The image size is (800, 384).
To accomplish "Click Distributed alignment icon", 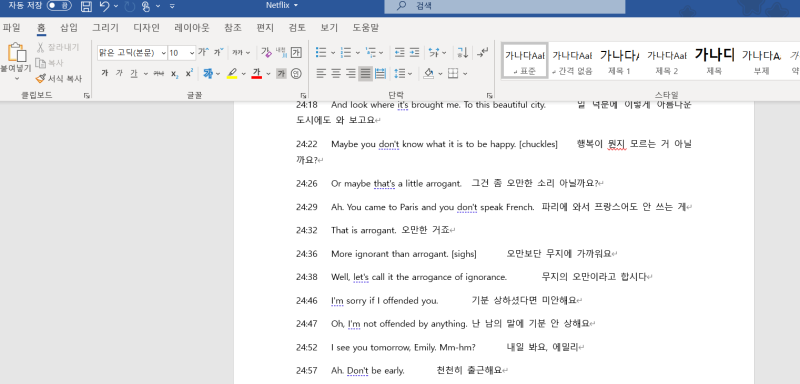I will 381,74.
